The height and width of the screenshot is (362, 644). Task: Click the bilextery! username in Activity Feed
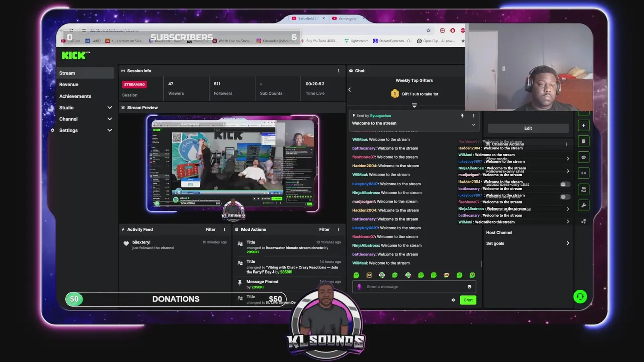point(141,242)
